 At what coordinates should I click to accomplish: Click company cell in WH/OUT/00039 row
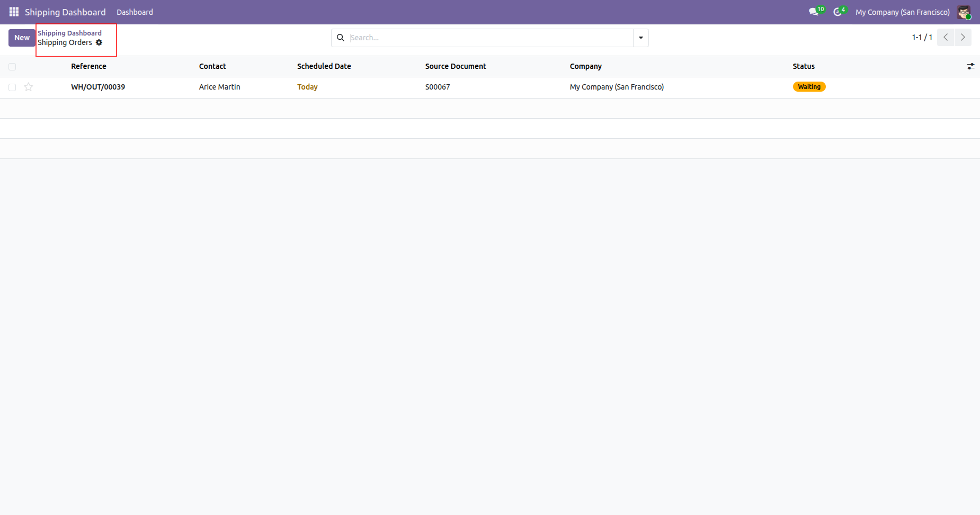(617, 87)
